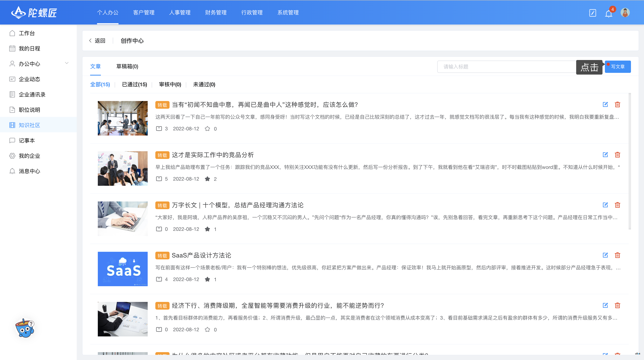Viewport: 644px width, 360px height.
Task: Edit the 经济下行、消费降级期 article
Action: point(605,305)
